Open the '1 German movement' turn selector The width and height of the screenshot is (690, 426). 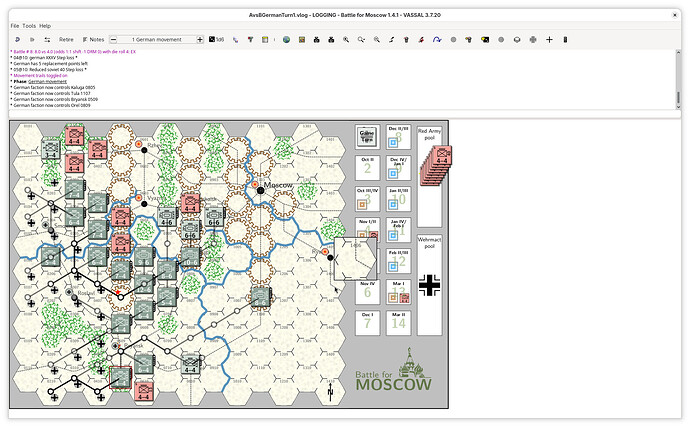click(157, 39)
